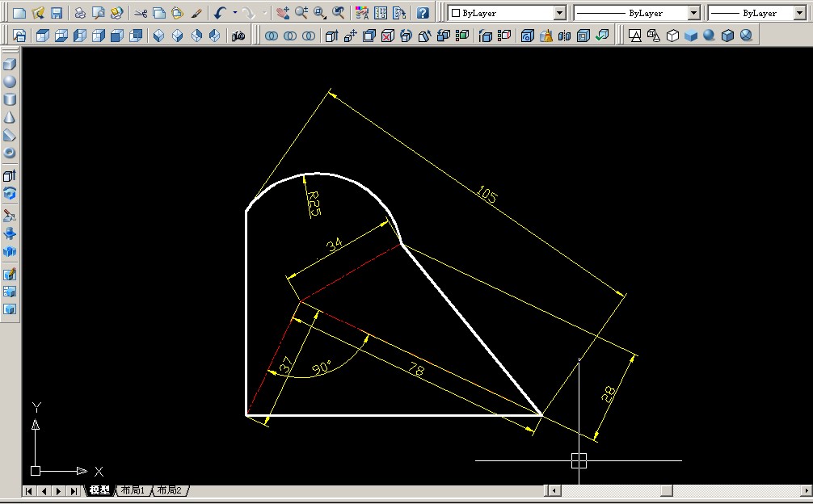Select 2D Wireframe shade mode
Screen dimensions: 813x504
point(635,36)
